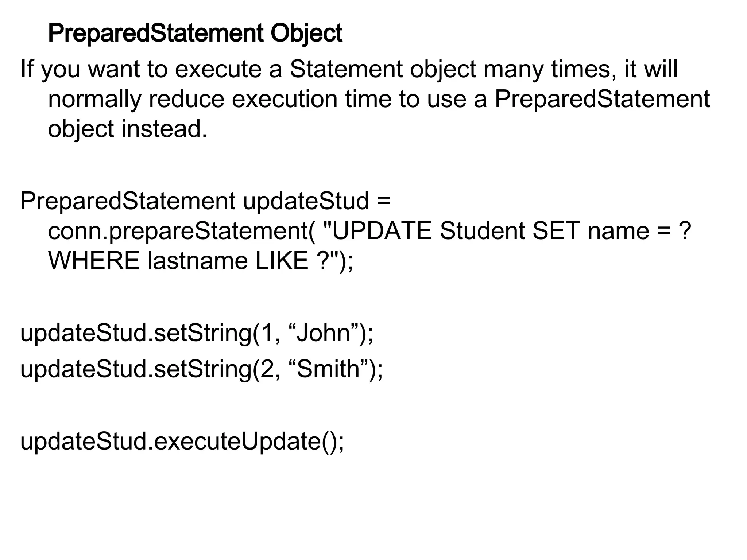Click the word 'Statement' in the first sentence
Image resolution: width=747 pixels, height=560 pixels.
346,69
